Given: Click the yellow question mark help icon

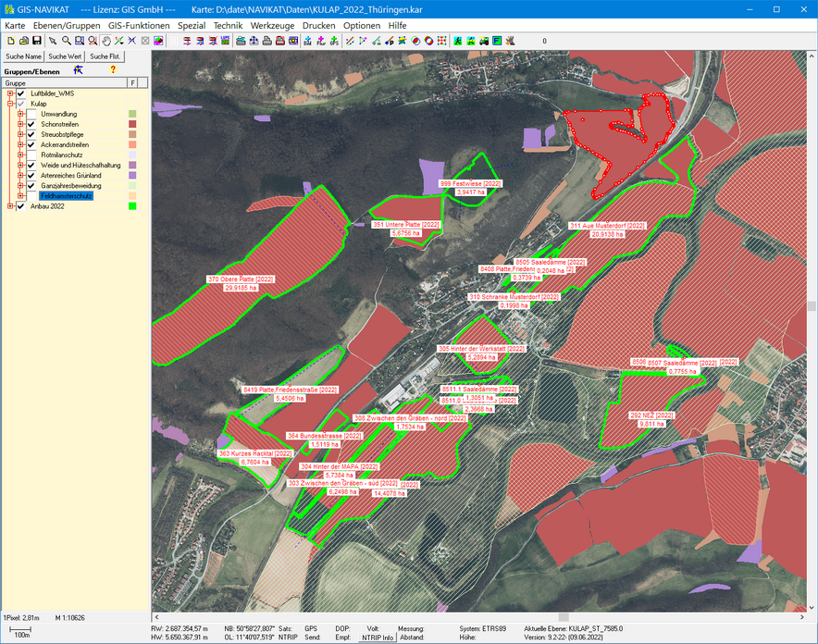Looking at the screenshot, I should click(113, 69).
